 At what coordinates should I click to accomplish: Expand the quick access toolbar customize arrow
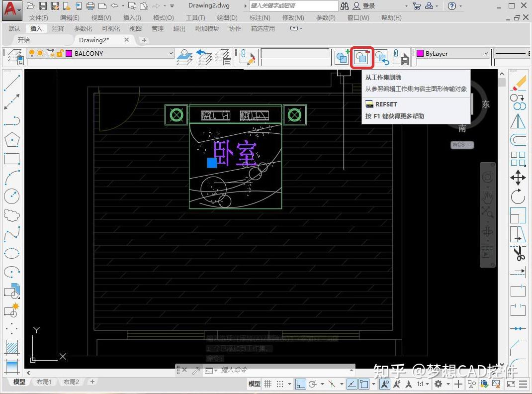(x=173, y=6)
